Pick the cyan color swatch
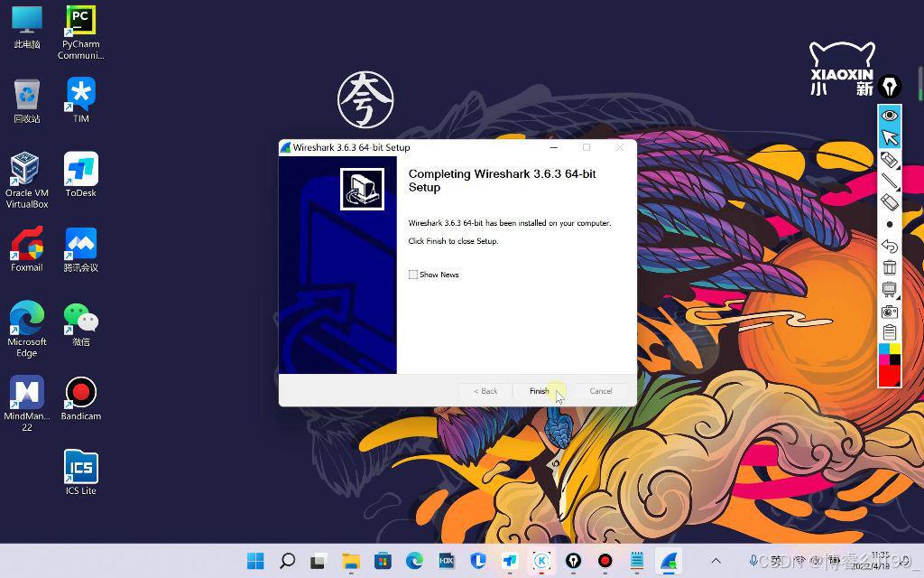This screenshot has width=924, height=578. [884, 350]
